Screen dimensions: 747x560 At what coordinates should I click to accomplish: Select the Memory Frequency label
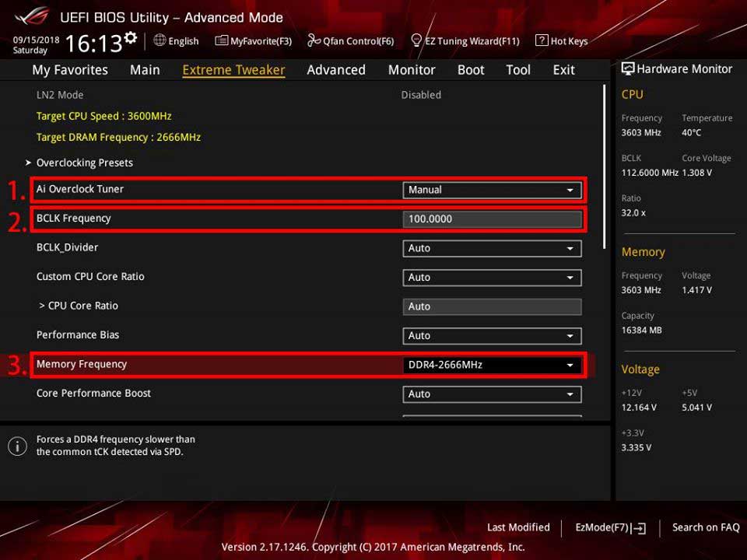click(82, 364)
